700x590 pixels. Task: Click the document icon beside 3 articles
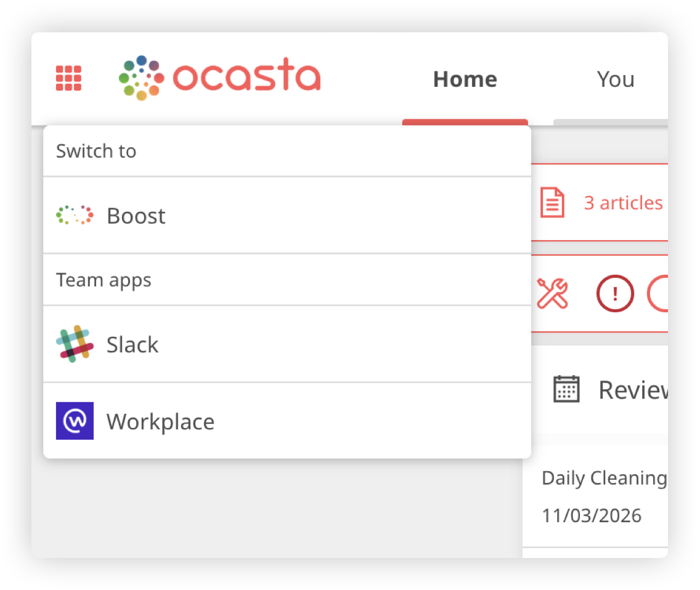pos(552,203)
